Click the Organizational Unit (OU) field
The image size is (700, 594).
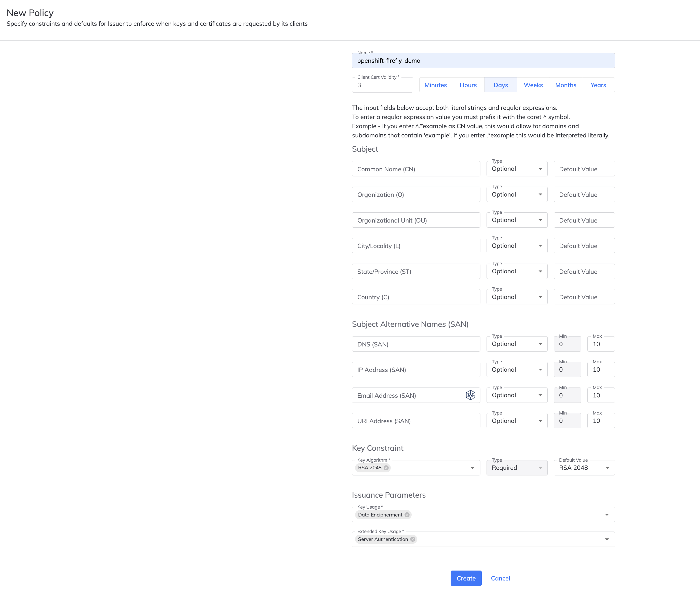coord(416,220)
